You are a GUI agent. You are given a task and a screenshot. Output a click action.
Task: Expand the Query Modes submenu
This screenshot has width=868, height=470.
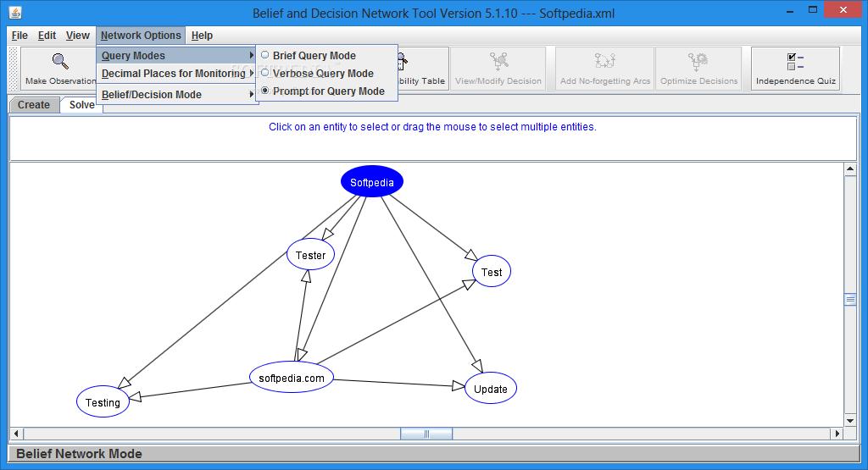[x=176, y=55]
